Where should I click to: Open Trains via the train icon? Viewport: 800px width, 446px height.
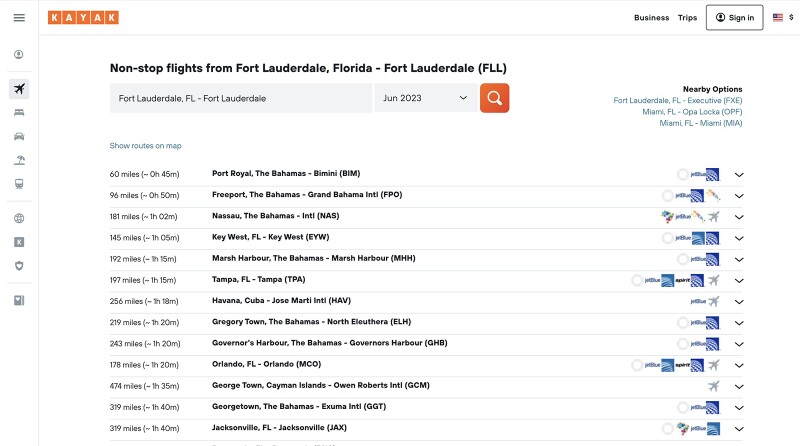pyautogui.click(x=19, y=184)
